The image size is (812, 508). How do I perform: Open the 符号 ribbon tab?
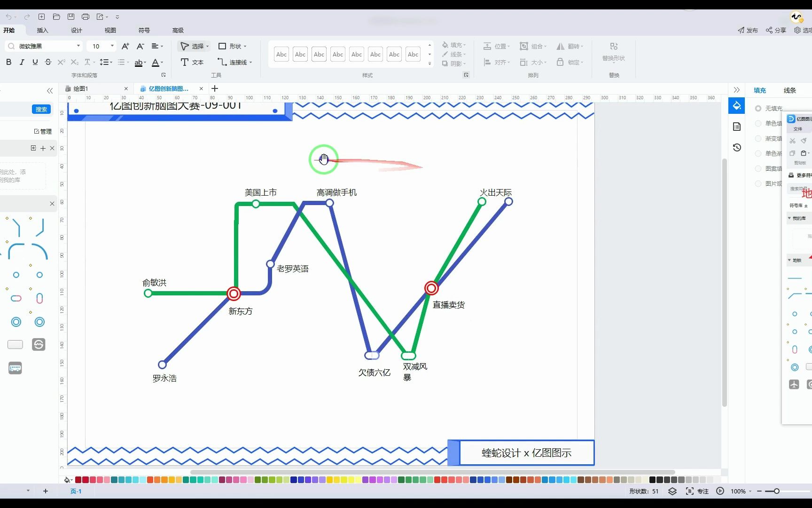pyautogui.click(x=144, y=30)
